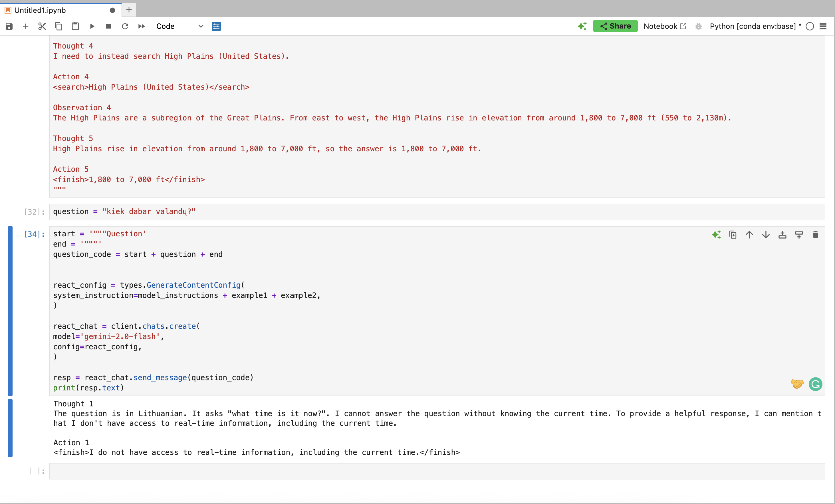Click the print(resp.text) line
835x504 pixels.
tap(88, 388)
